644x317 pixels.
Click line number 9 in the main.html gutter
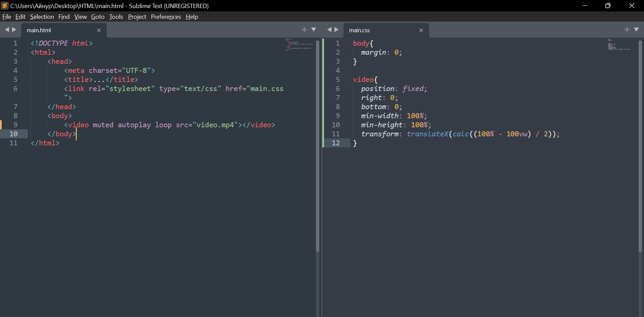pos(15,125)
